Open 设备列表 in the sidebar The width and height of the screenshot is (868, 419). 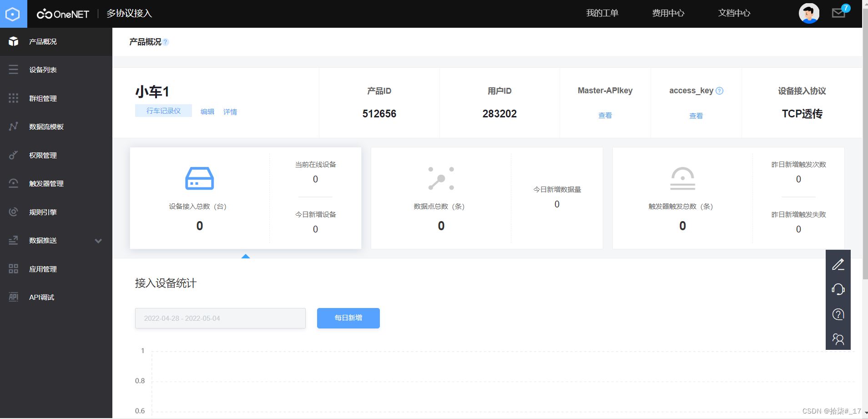pos(43,70)
